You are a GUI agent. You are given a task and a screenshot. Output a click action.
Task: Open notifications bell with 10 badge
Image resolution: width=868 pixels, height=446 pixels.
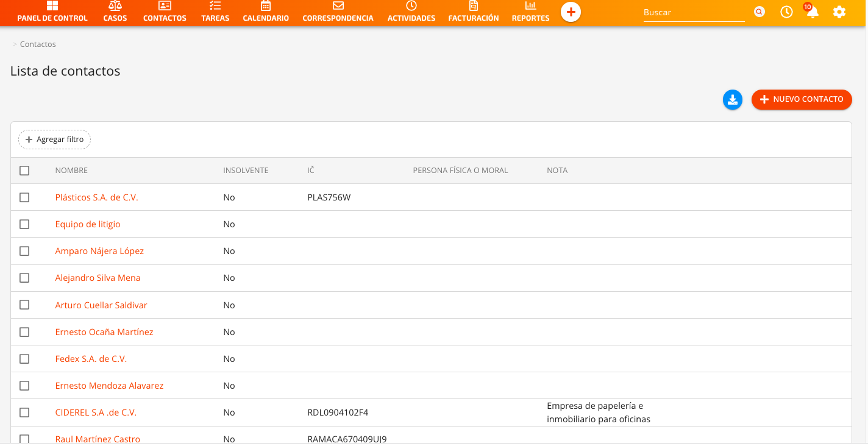point(812,12)
